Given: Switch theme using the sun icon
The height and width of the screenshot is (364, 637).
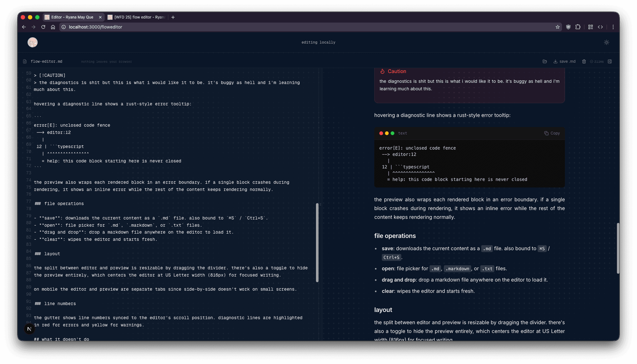Looking at the screenshot, I should coord(606,42).
